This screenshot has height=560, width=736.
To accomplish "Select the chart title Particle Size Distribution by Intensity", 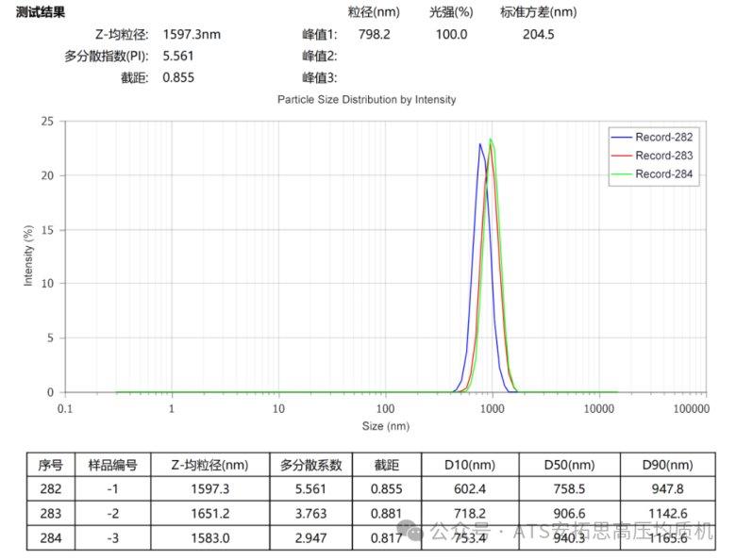I will [366, 99].
